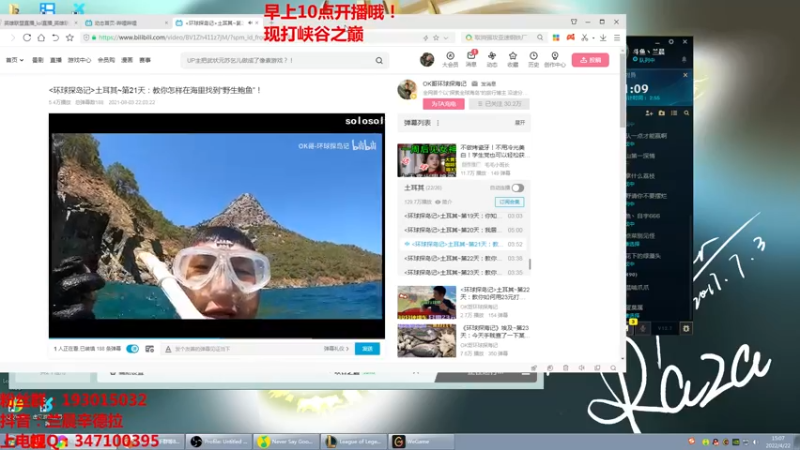The image size is (800, 450).
Task: Expand scissors tool dropdown arrow
Action: point(593,38)
